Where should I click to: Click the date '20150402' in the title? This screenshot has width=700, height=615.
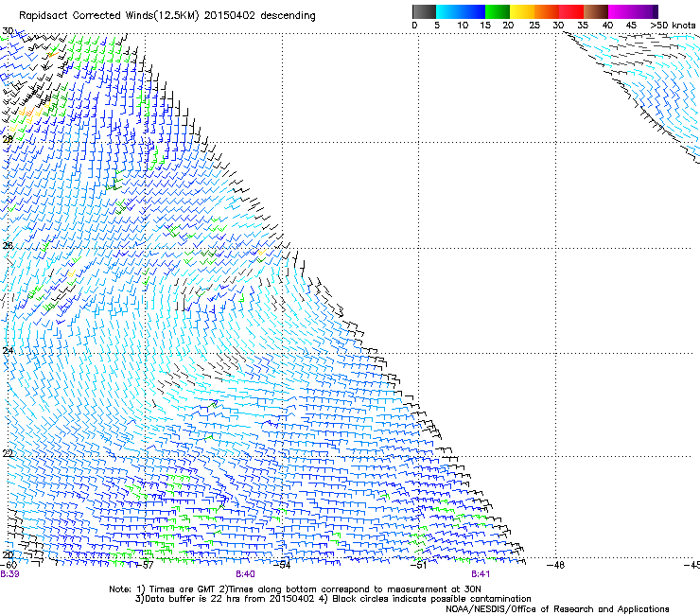click(230, 15)
